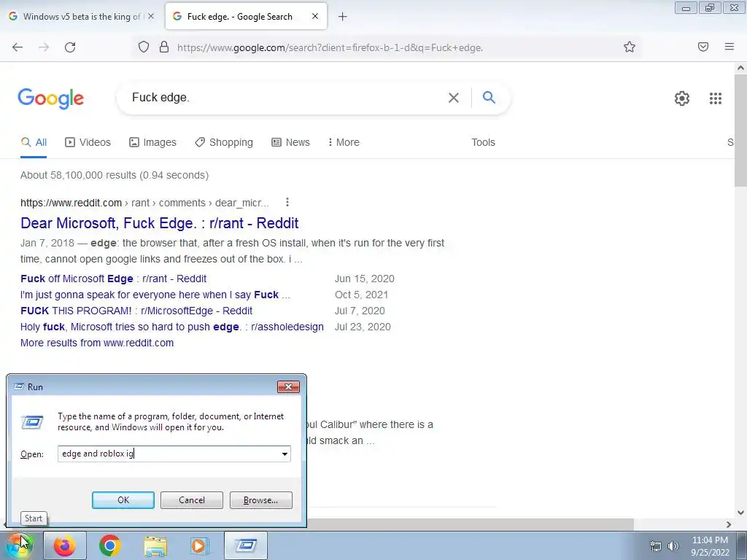Image resolution: width=747 pixels, height=560 pixels.
Task: Click Browse... in the Run dialog
Action: click(x=260, y=500)
